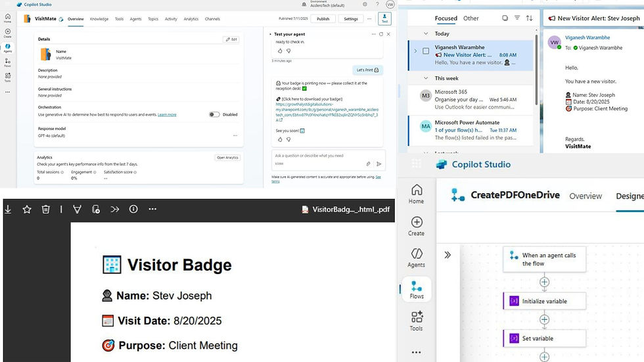Click the sort arrows in Outlook list header
This screenshot has height=362, width=644.
[529, 18]
